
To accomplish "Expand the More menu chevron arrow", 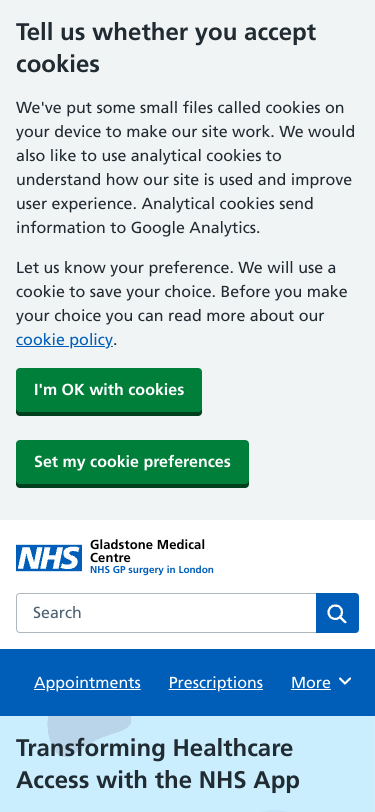I will pos(345,682).
